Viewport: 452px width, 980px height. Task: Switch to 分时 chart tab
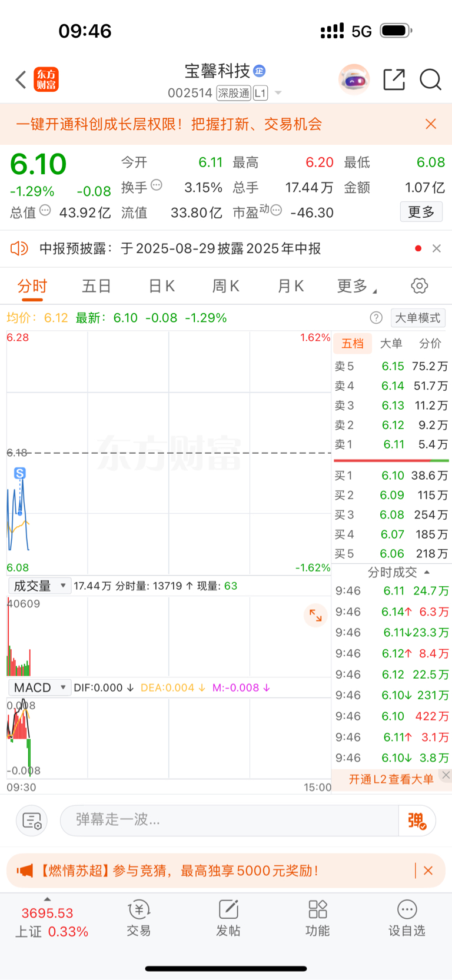(32, 286)
